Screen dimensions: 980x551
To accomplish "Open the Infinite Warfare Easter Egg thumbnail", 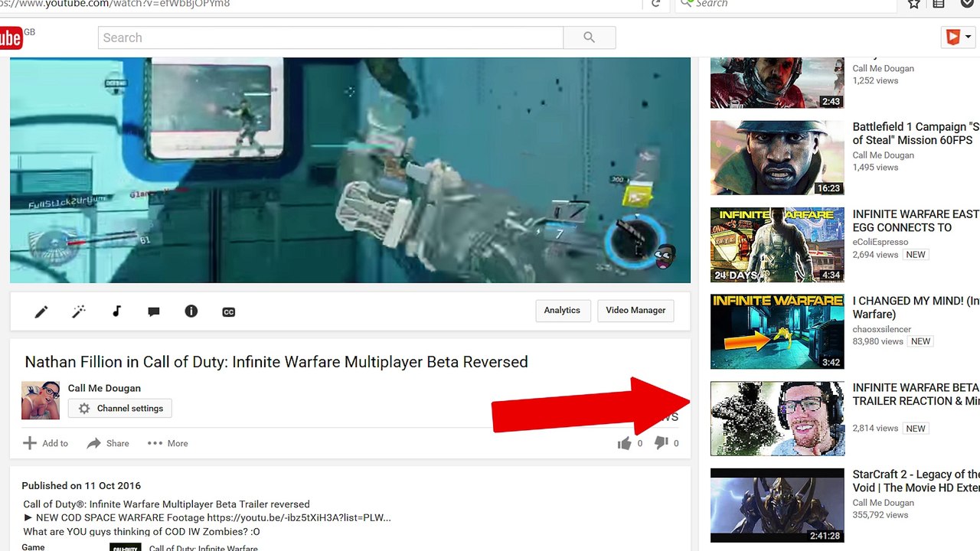I will pyautogui.click(x=777, y=245).
